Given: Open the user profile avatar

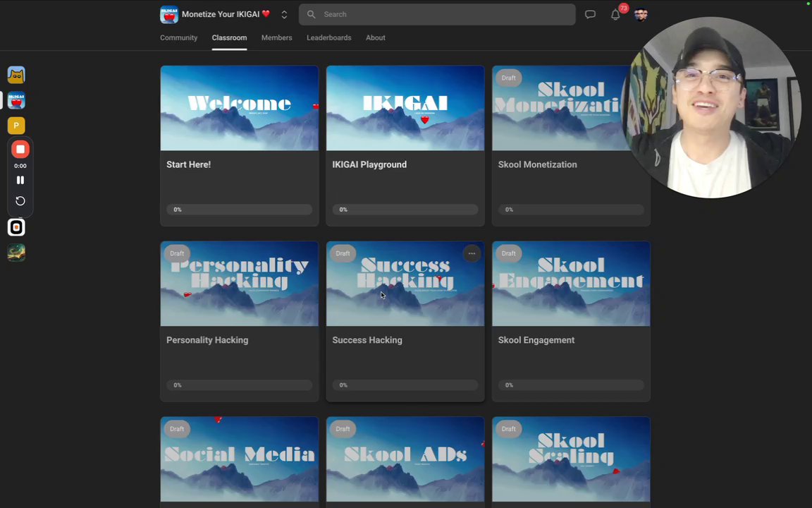Looking at the screenshot, I should (641, 15).
